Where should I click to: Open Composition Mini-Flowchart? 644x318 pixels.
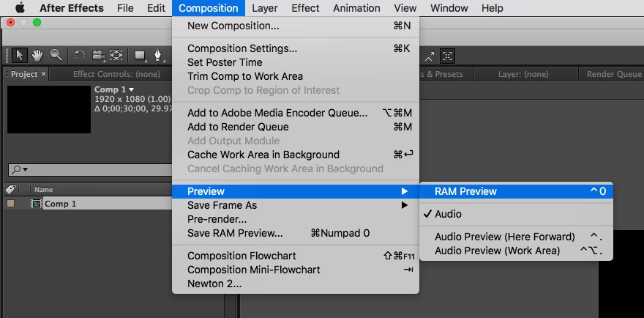click(x=296, y=270)
